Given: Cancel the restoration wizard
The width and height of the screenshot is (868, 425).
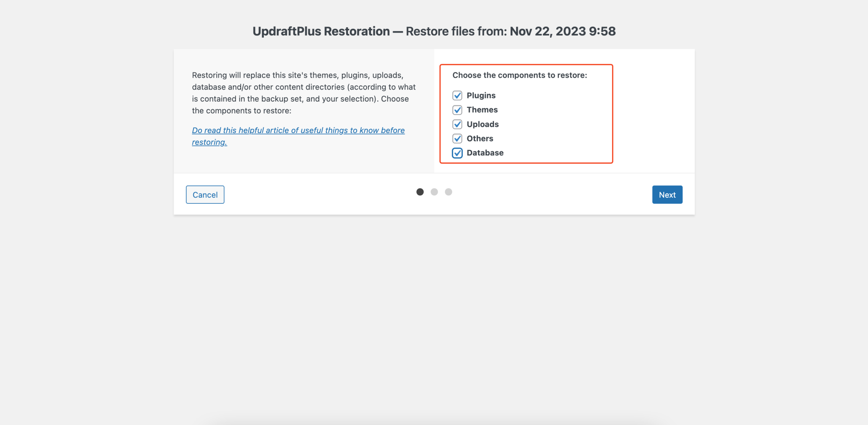Looking at the screenshot, I should click(x=205, y=195).
